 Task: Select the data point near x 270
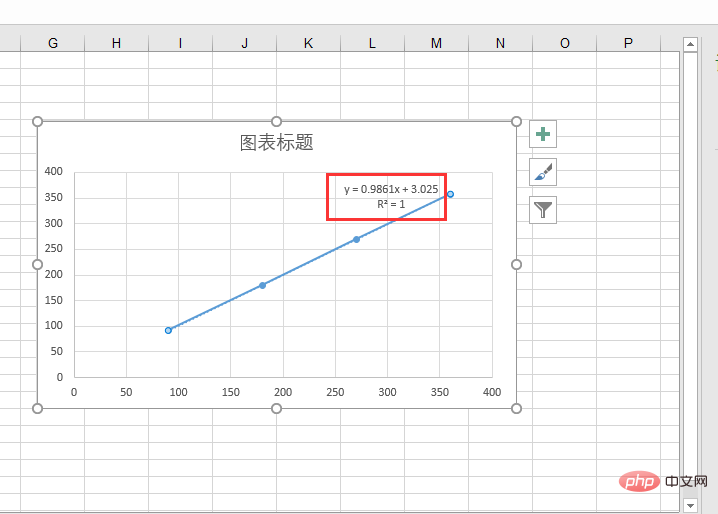pyautogui.click(x=356, y=239)
